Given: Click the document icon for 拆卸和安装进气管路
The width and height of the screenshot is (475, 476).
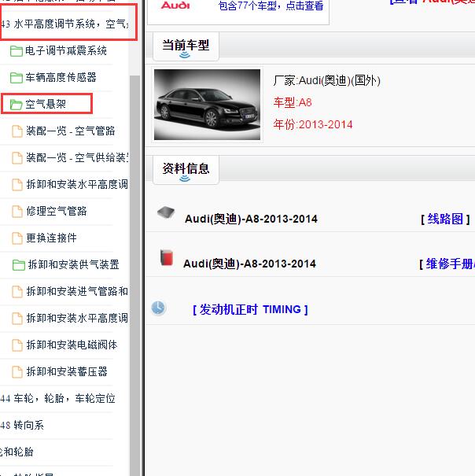Looking at the screenshot, I should 17,291.
